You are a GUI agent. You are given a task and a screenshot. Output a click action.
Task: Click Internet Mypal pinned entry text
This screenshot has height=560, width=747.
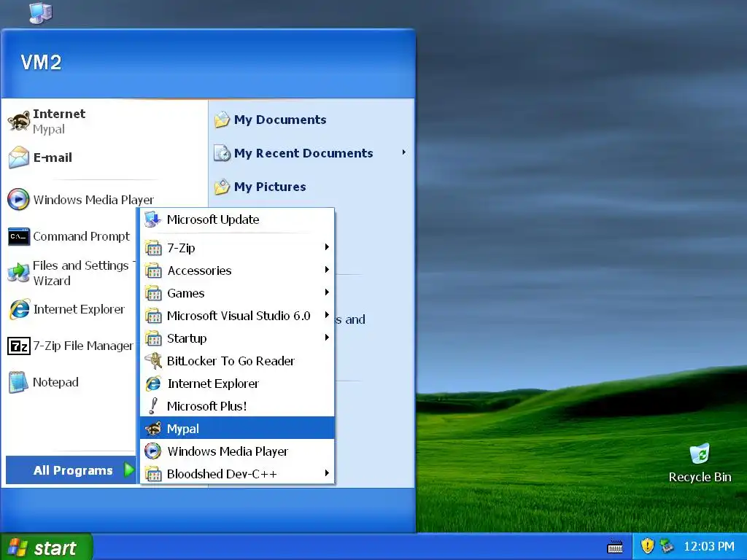tap(59, 122)
